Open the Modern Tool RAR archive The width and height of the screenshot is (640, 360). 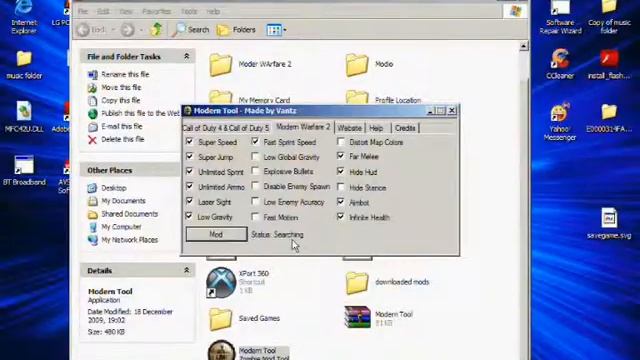(x=379, y=318)
